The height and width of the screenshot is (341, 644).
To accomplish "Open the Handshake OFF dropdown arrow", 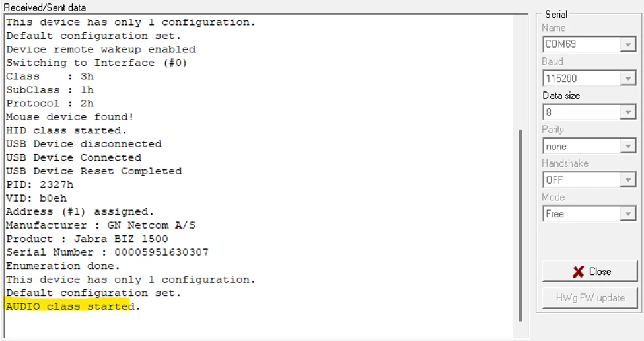I will (x=627, y=180).
